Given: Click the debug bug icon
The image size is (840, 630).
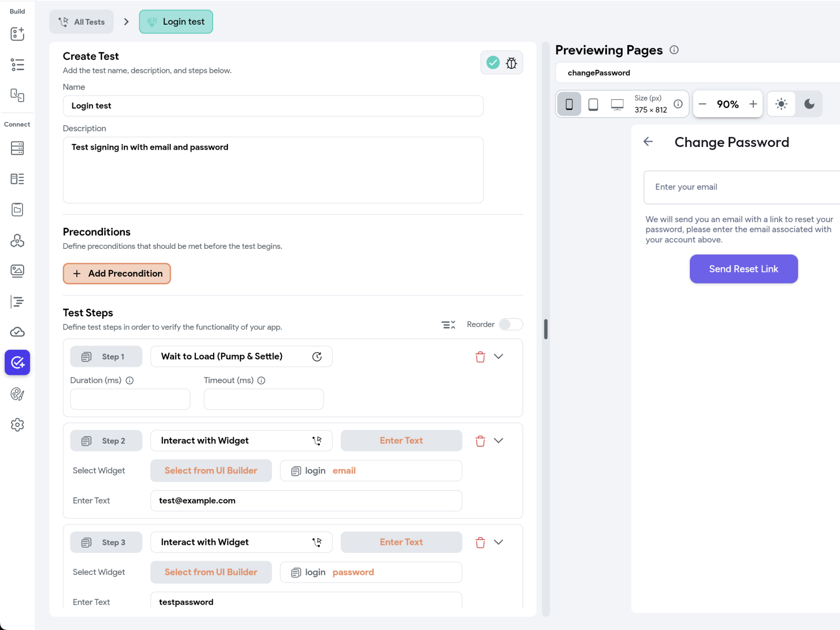Looking at the screenshot, I should pyautogui.click(x=511, y=63).
